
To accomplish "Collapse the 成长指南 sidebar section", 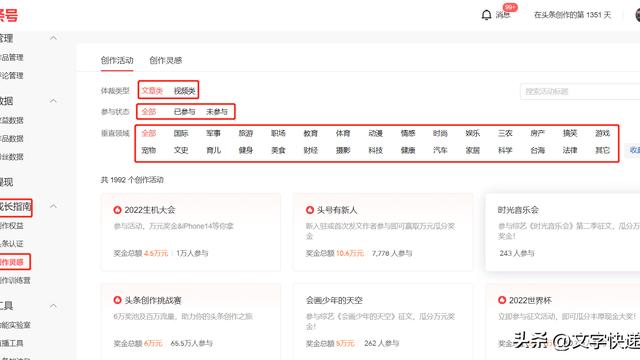I will [x=53, y=206].
